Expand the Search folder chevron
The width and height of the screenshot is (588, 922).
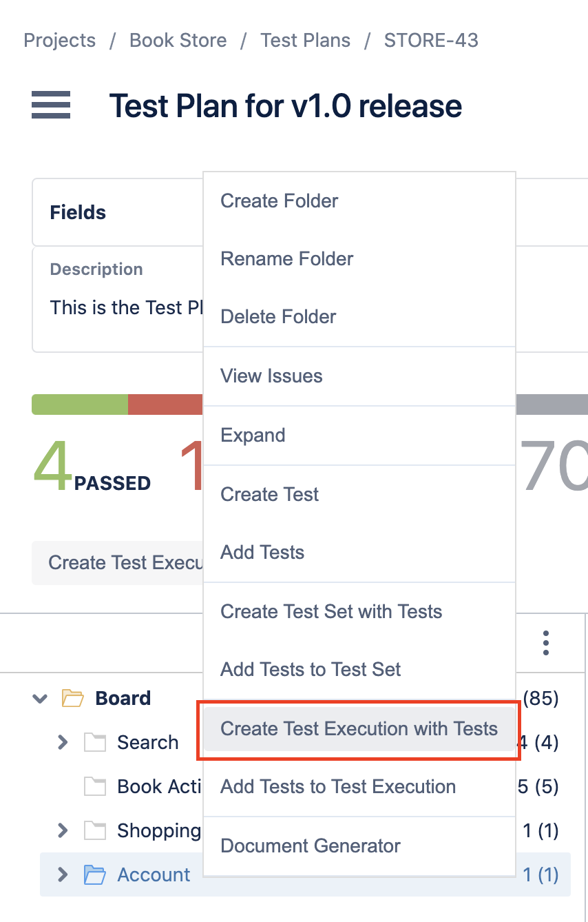point(63,742)
